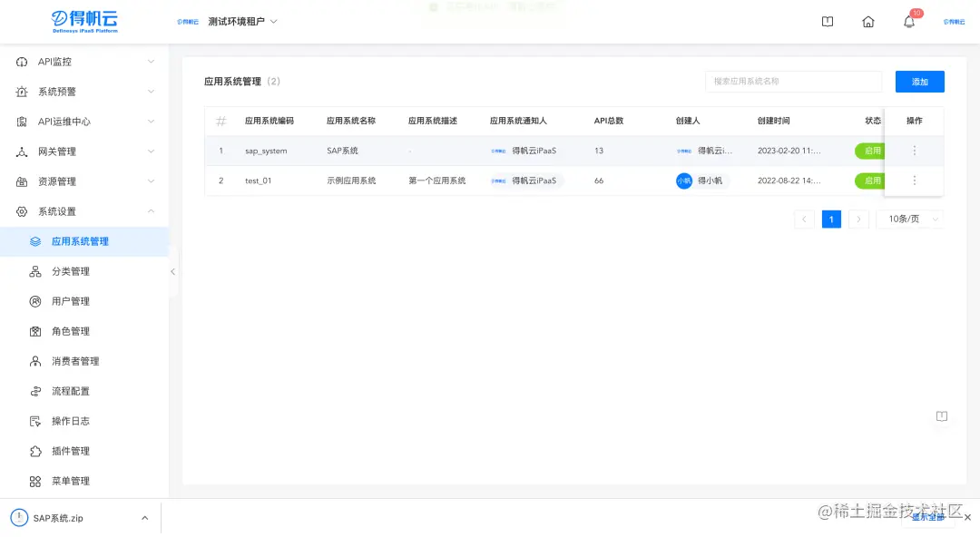Open the row actions menu for test_01
The image size is (980, 537).
pyautogui.click(x=914, y=181)
